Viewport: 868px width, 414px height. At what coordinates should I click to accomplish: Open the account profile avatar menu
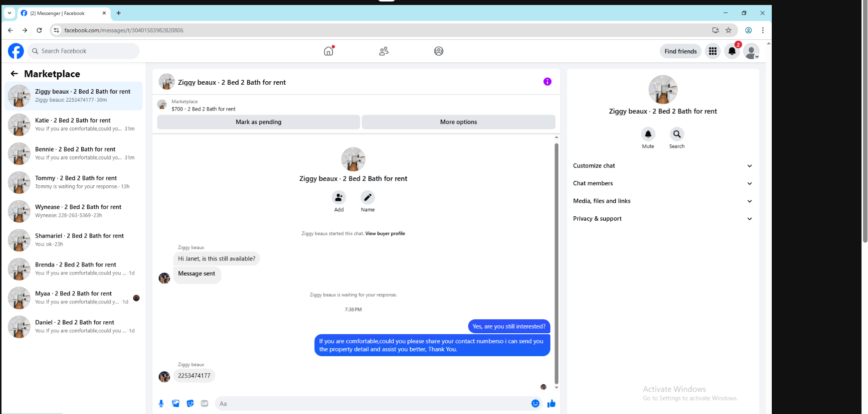click(751, 51)
